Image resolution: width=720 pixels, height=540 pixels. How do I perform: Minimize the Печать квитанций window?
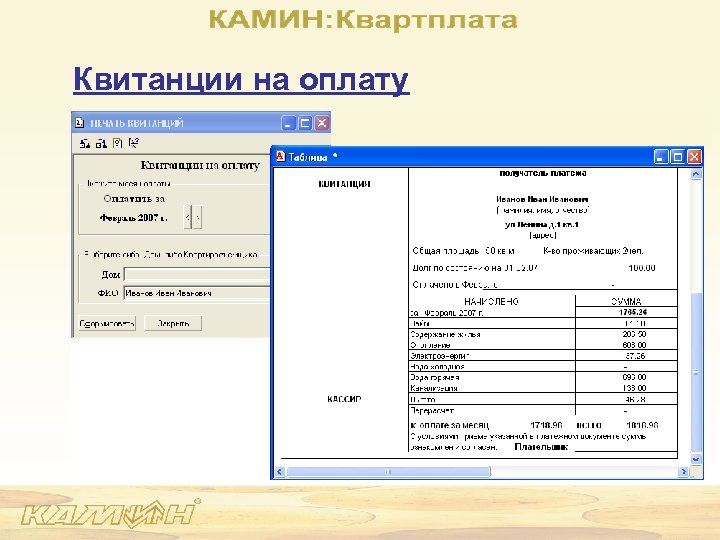coord(288,123)
